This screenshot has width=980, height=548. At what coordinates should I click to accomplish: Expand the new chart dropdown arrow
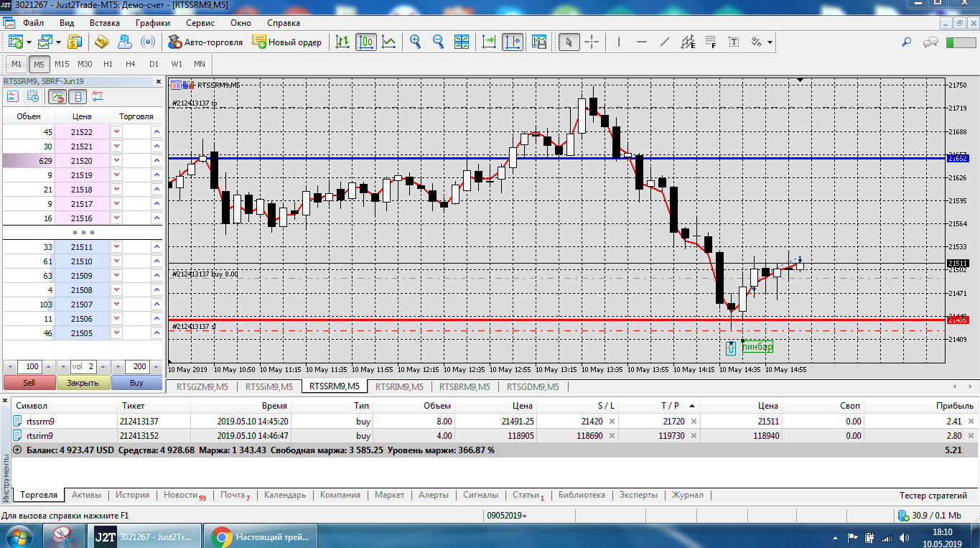(28, 42)
